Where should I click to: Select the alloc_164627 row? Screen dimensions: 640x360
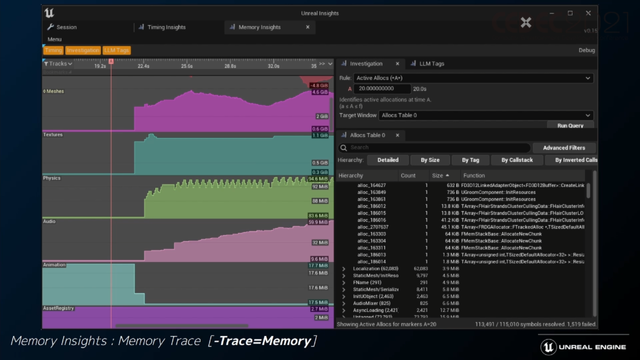tap(461, 185)
